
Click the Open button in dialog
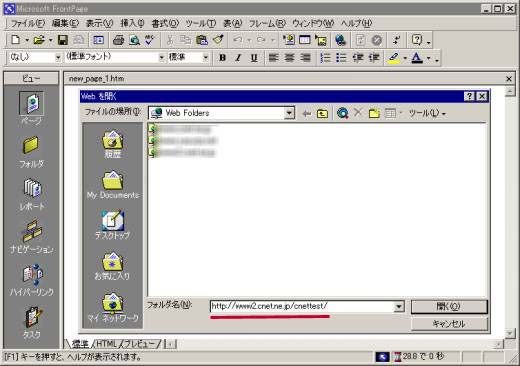coord(449,306)
